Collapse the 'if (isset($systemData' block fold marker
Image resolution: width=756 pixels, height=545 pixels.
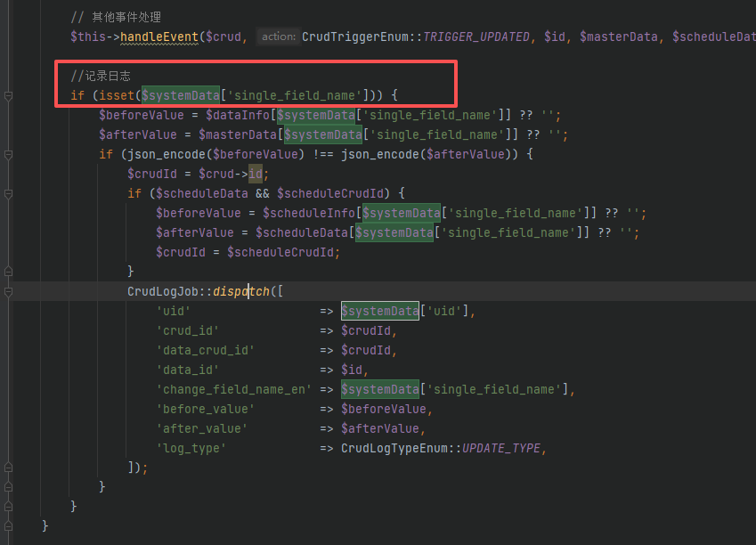click(8, 96)
